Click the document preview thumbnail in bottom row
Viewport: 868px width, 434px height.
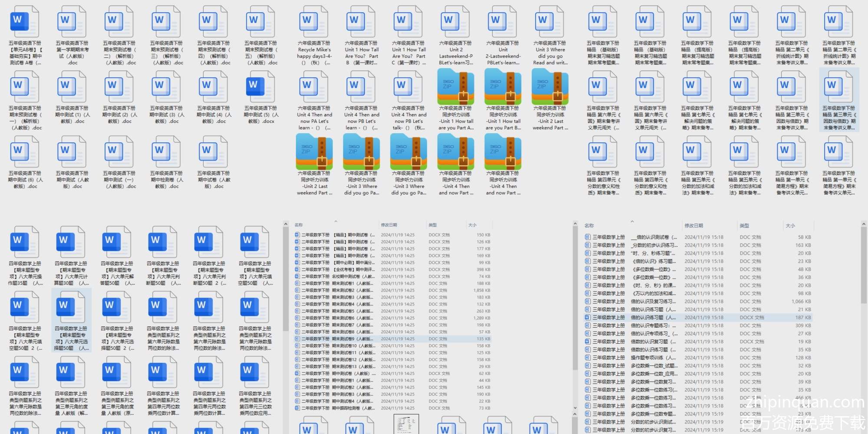406,424
